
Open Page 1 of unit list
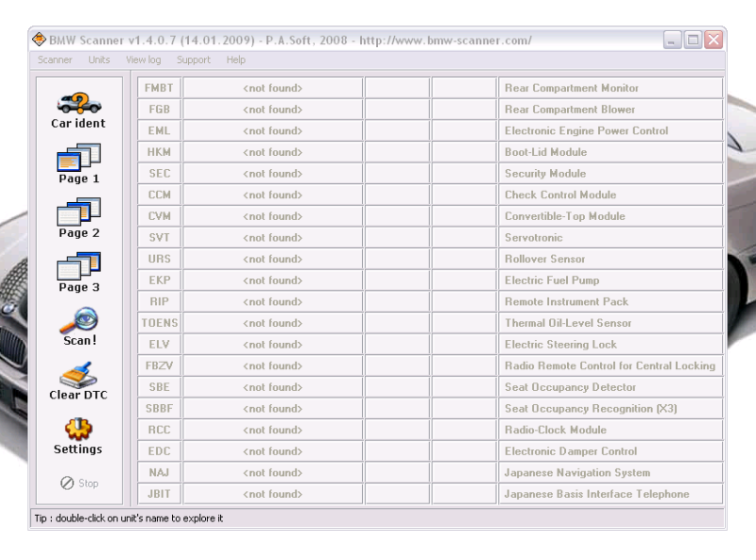[78, 164]
